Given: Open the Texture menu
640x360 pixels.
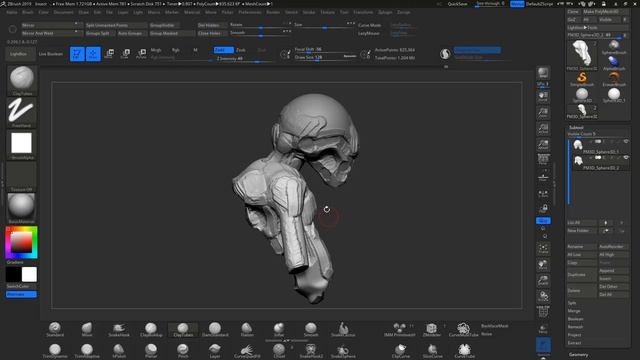Looking at the screenshot, I should point(327,12).
